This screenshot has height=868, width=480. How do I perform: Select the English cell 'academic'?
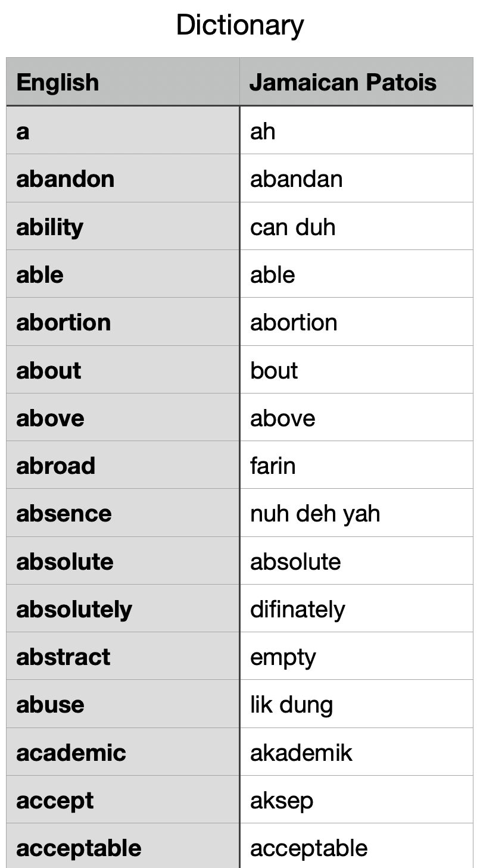pyautogui.click(x=71, y=753)
